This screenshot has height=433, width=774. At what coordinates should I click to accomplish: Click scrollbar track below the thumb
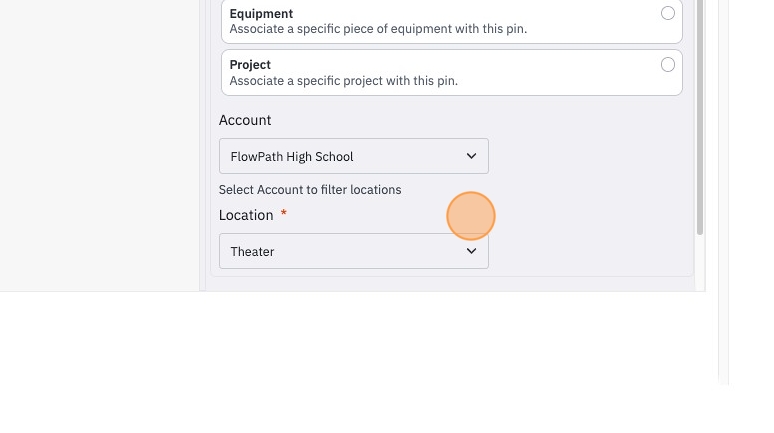click(699, 262)
